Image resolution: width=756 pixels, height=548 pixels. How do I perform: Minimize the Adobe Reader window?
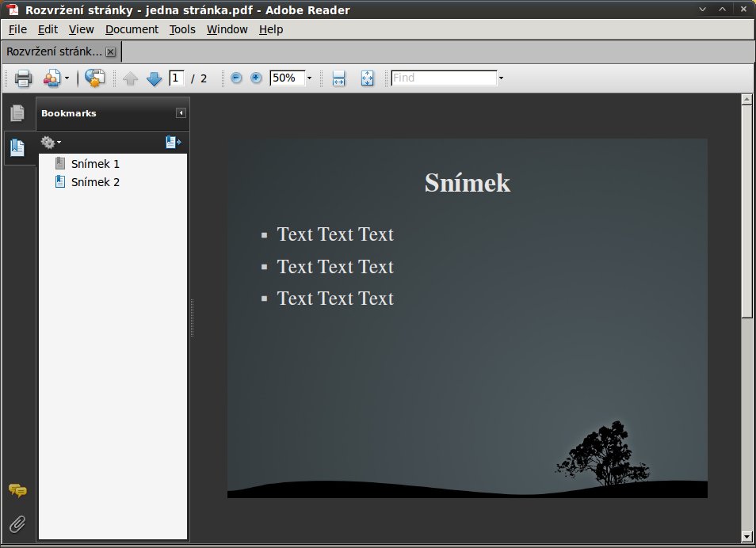pyautogui.click(x=702, y=10)
